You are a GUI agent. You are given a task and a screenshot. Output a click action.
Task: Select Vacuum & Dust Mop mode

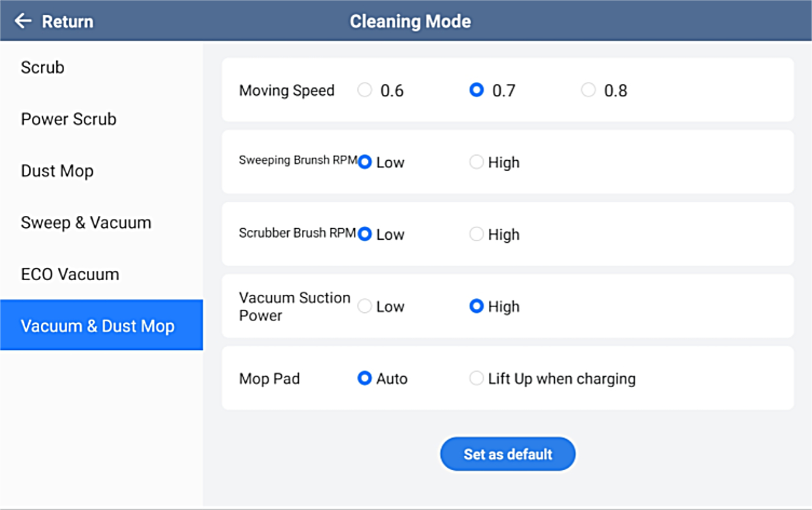click(98, 325)
